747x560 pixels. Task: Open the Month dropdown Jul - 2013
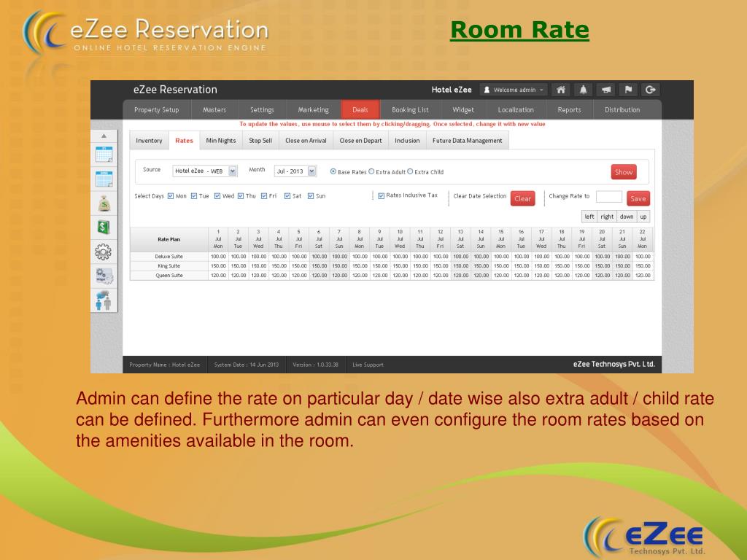[x=295, y=171]
